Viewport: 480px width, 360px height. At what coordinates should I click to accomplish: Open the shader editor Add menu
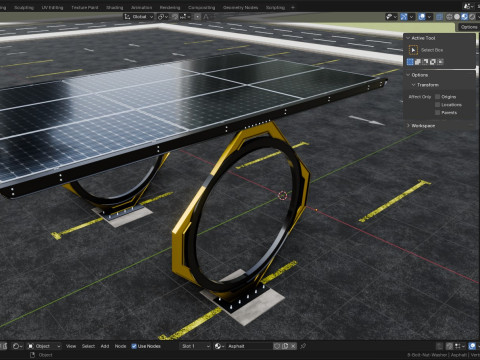pyautogui.click(x=105, y=346)
